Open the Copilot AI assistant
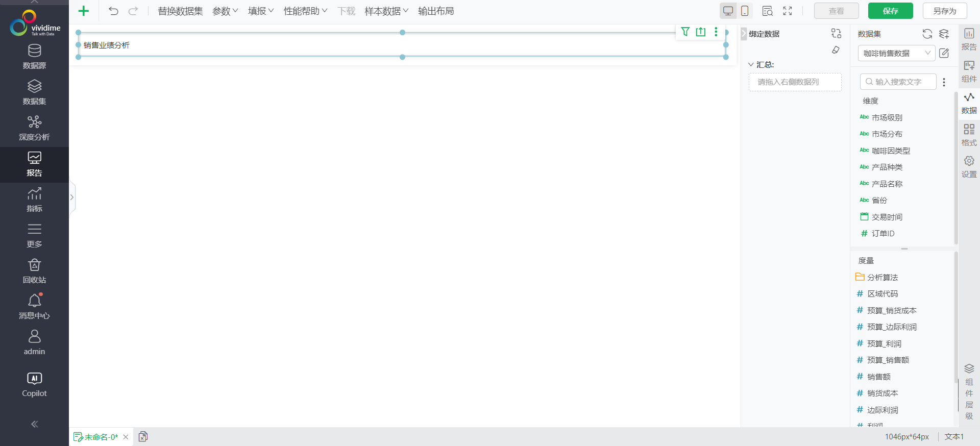 pos(34,385)
